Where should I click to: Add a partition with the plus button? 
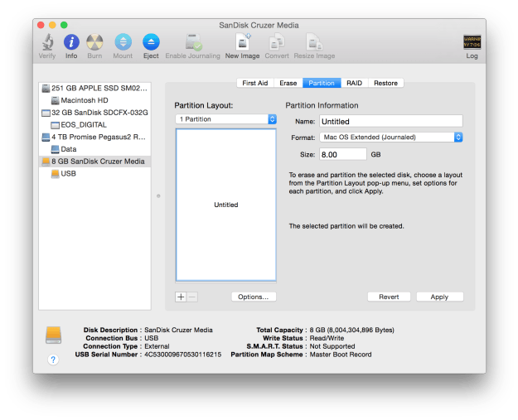181,297
